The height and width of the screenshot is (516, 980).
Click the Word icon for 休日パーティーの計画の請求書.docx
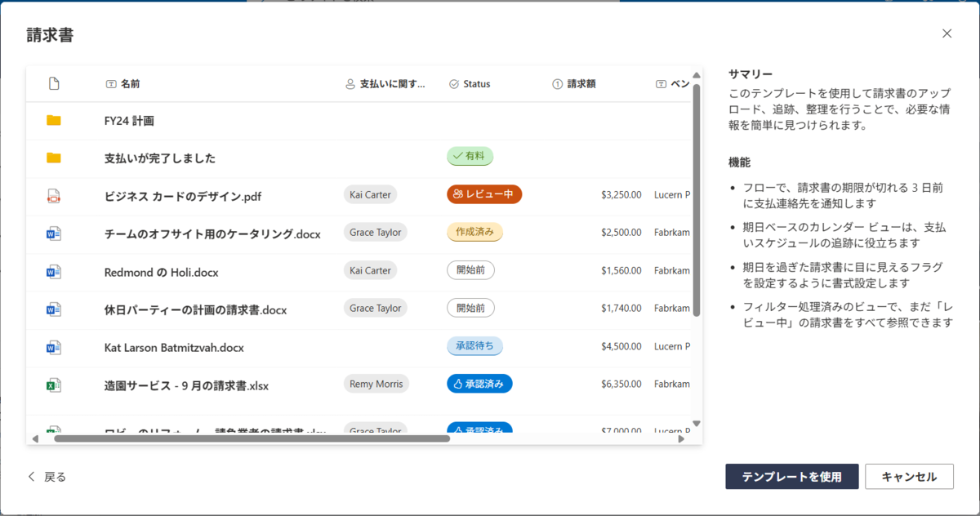(x=54, y=309)
